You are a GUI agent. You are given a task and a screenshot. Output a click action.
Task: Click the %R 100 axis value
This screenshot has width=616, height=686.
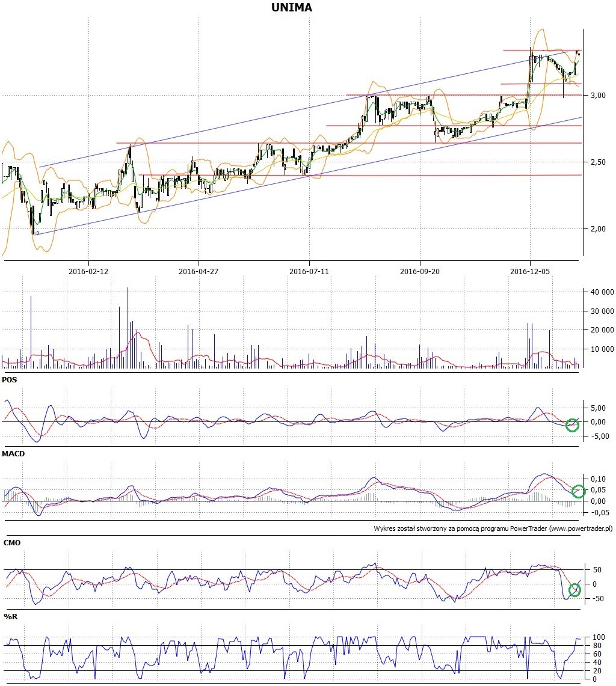(x=599, y=637)
